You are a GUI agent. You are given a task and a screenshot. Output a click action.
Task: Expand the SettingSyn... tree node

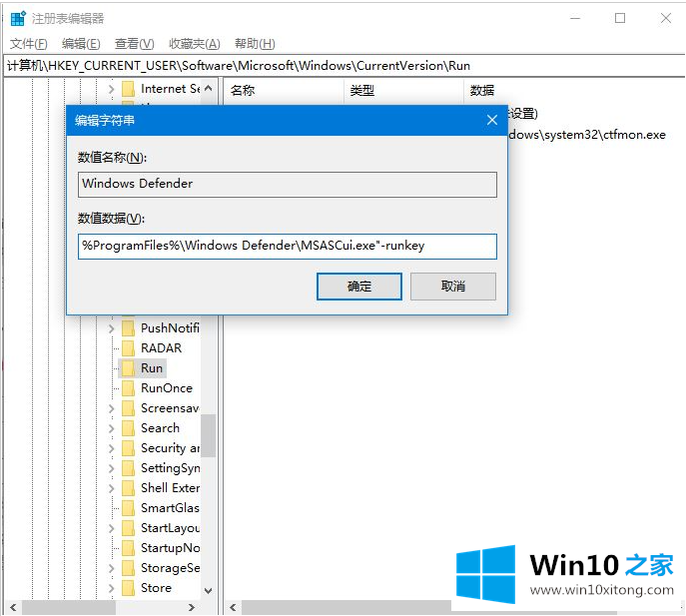[x=111, y=468]
